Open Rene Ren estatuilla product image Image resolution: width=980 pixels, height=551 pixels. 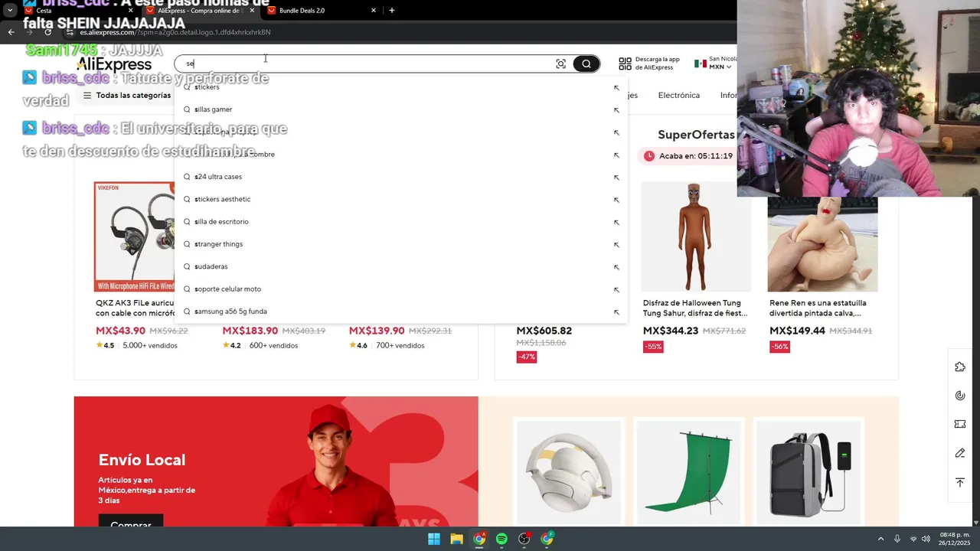pos(823,244)
